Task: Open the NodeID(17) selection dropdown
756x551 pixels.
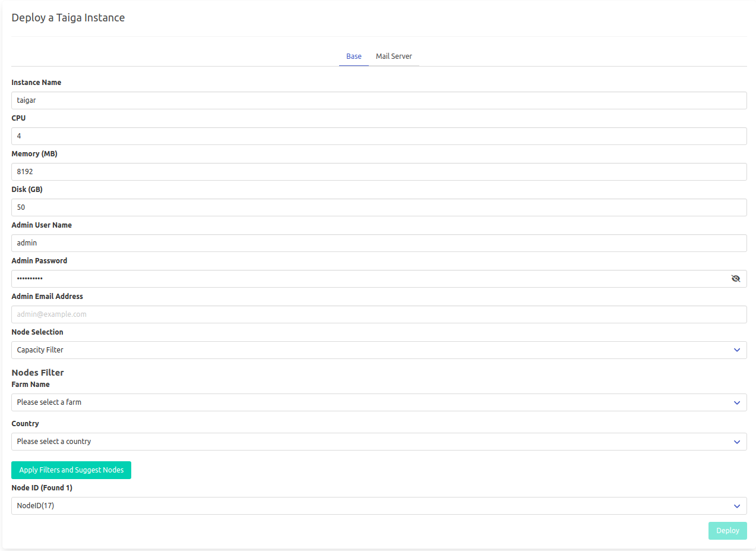Action: pos(368,506)
